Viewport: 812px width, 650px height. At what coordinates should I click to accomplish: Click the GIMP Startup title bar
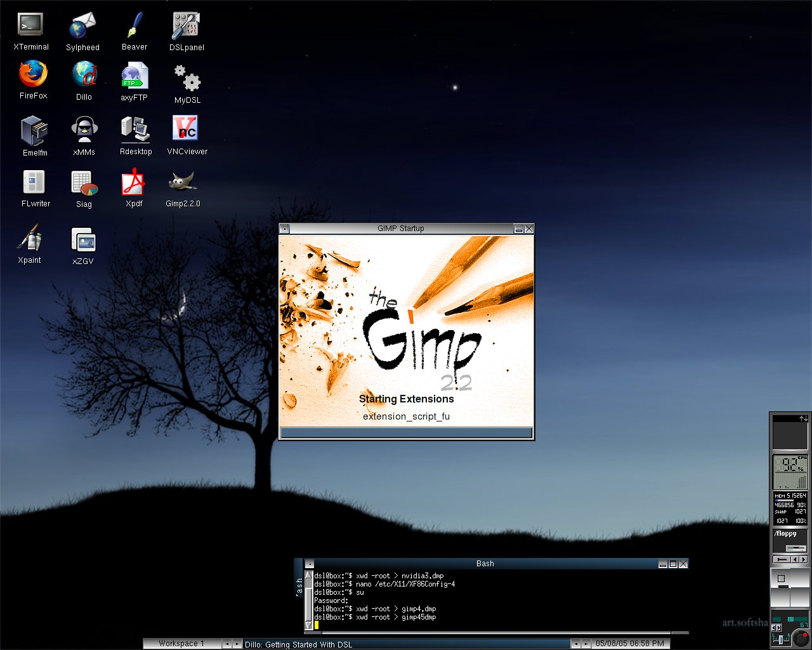tap(401, 229)
